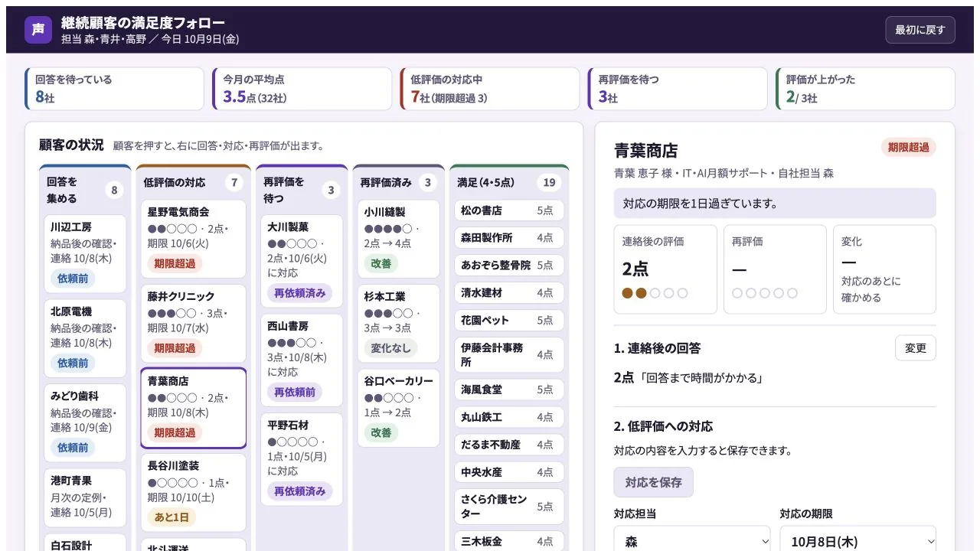This screenshot has height=551, width=980.
Task: Open the 平野石材 card
Action: [x=302, y=459]
